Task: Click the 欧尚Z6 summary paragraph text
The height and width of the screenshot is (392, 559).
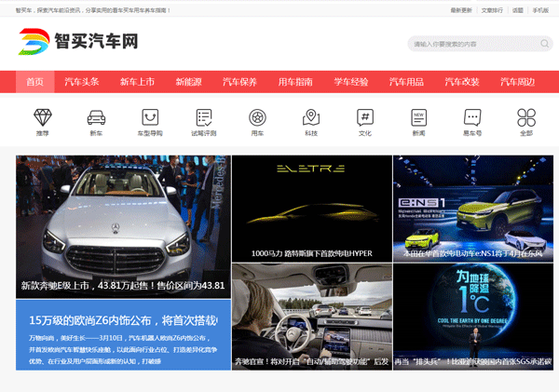Action: pyautogui.click(x=123, y=349)
